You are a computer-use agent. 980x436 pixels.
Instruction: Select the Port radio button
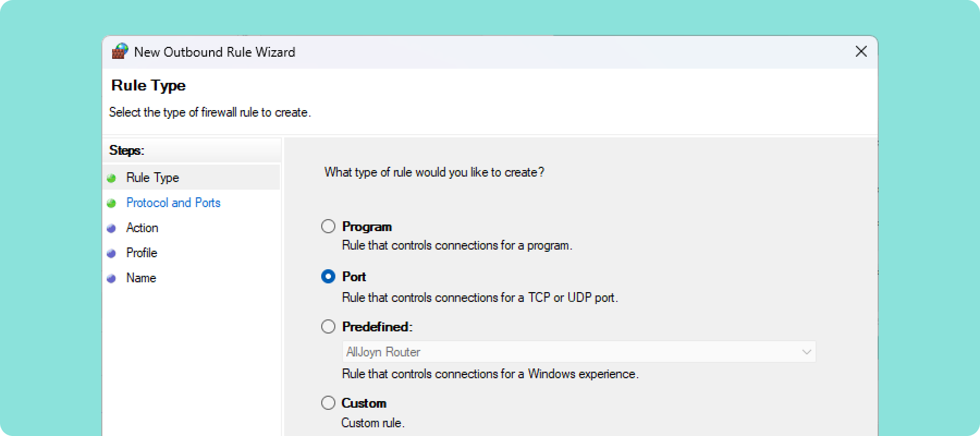click(328, 276)
